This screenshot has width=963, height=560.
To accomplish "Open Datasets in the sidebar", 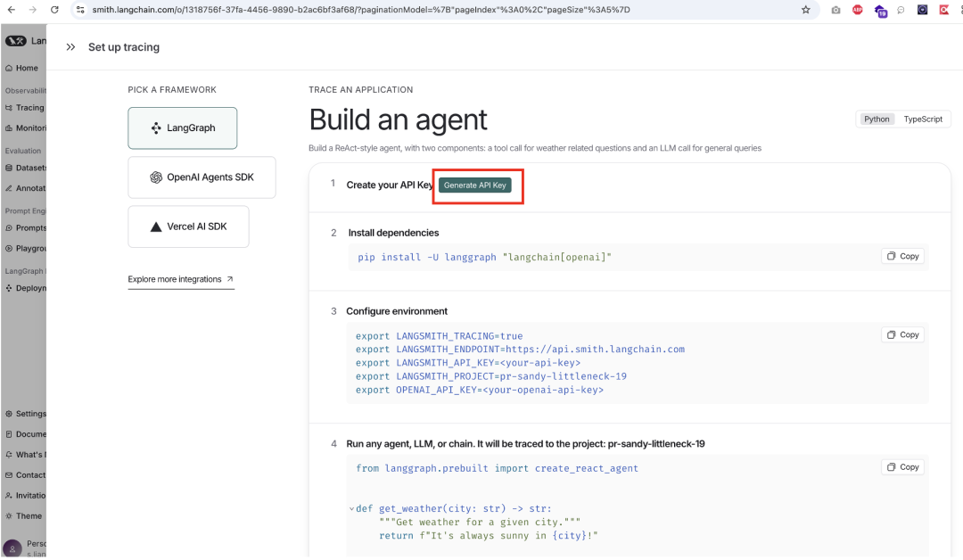I will (x=25, y=168).
